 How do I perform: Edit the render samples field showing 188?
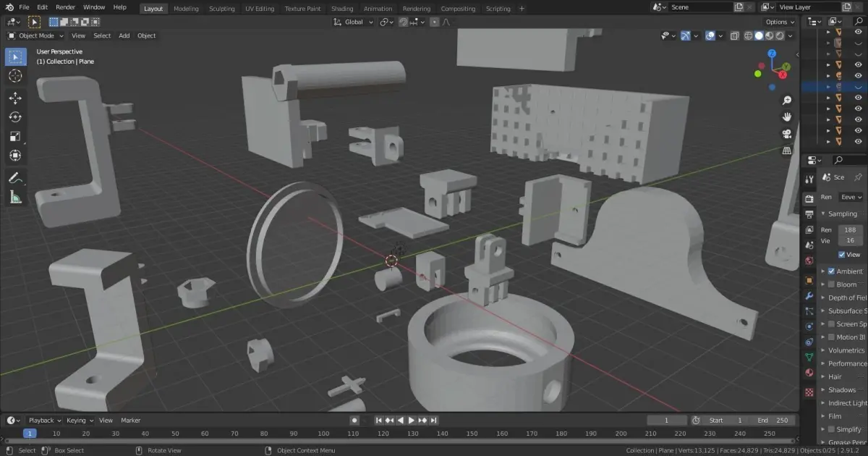coord(851,229)
